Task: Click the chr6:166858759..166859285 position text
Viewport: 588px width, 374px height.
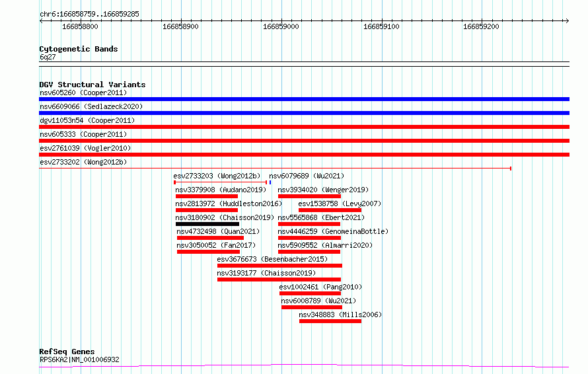Action: (x=89, y=15)
